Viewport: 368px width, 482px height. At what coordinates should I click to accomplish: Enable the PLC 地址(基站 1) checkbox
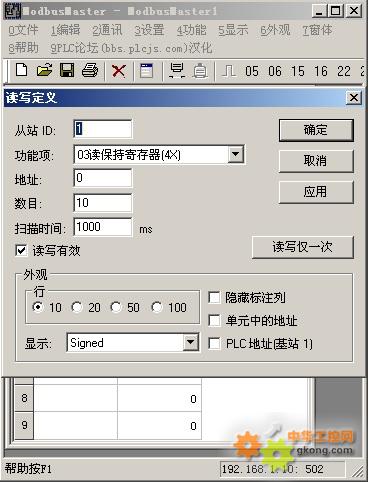214,343
